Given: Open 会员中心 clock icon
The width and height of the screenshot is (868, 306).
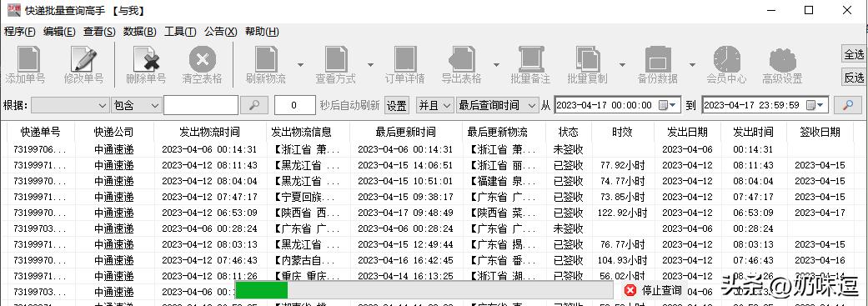Looking at the screenshot, I should pyautogui.click(x=726, y=60).
